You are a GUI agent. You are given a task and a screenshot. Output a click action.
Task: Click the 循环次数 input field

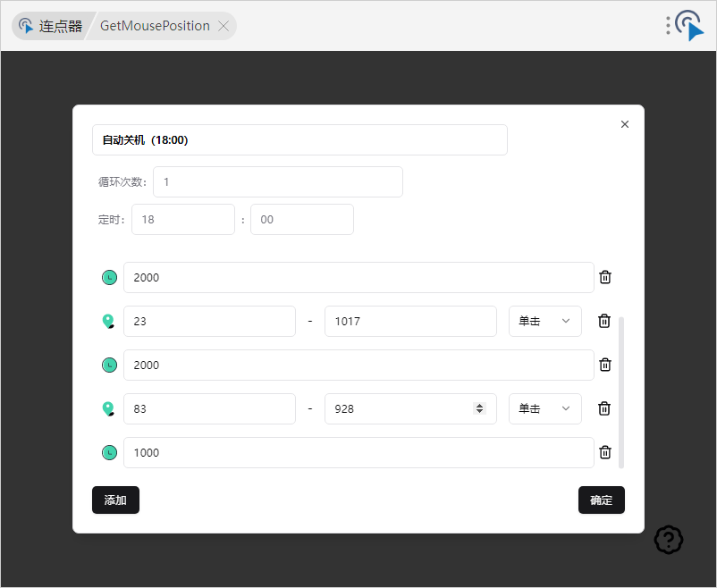277,181
